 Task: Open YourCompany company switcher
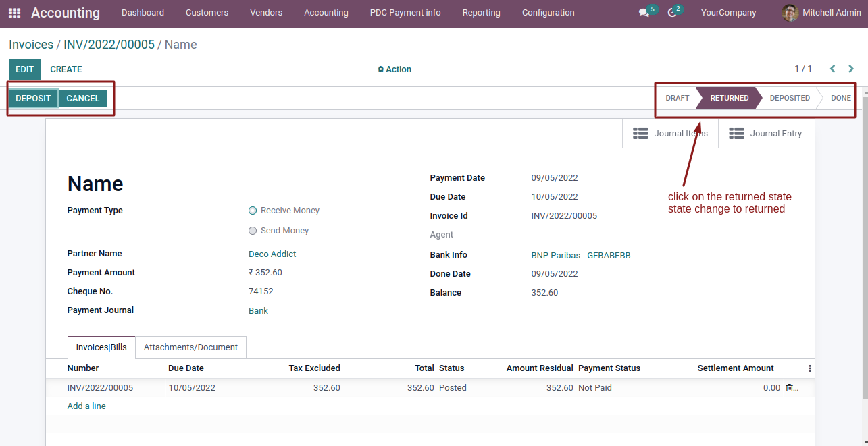[728, 13]
